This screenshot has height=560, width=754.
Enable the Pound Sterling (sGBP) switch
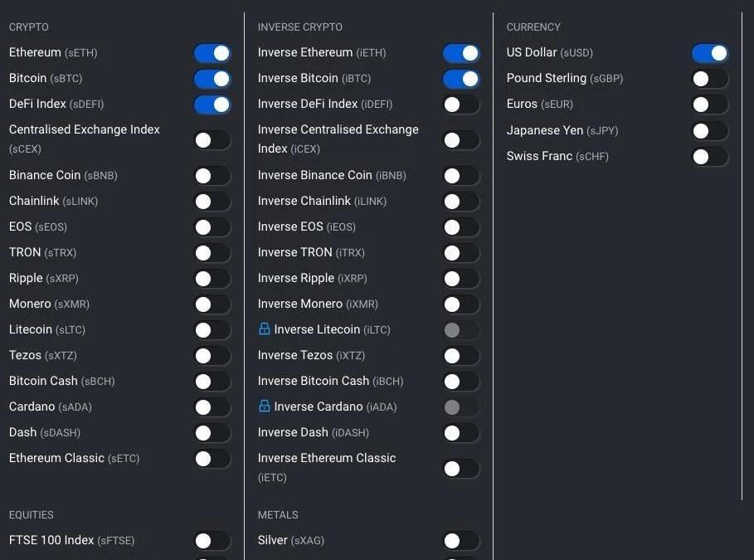tap(710, 79)
